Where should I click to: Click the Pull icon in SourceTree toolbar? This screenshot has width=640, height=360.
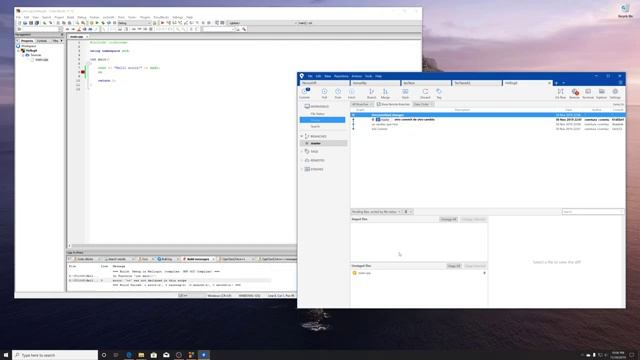pyautogui.click(x=324, y=92)
